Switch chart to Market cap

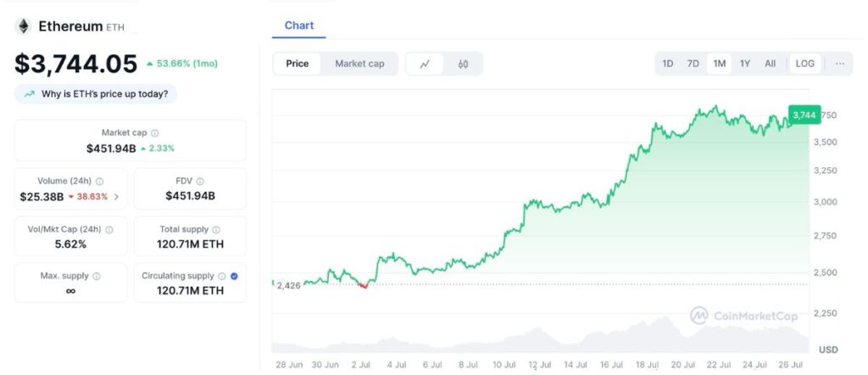[359, 64]
